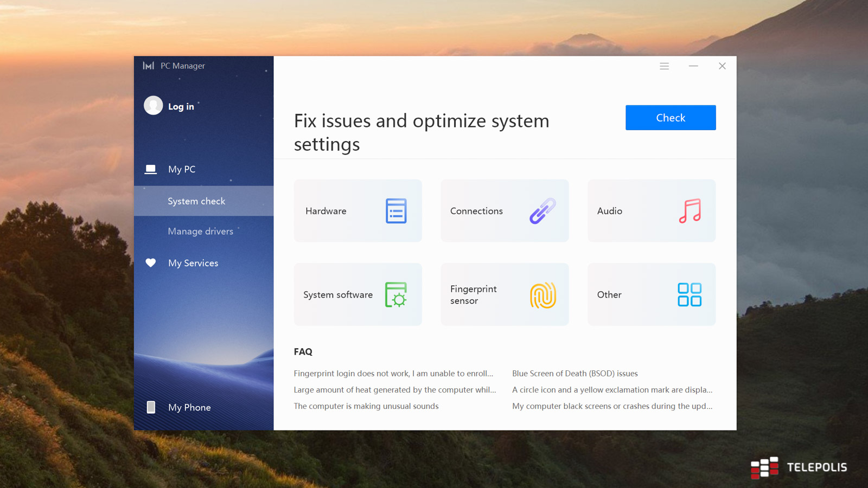Switch to Manage drivers page
The width and height of the screenshot is (868, 488).
(x=200, y=232)
